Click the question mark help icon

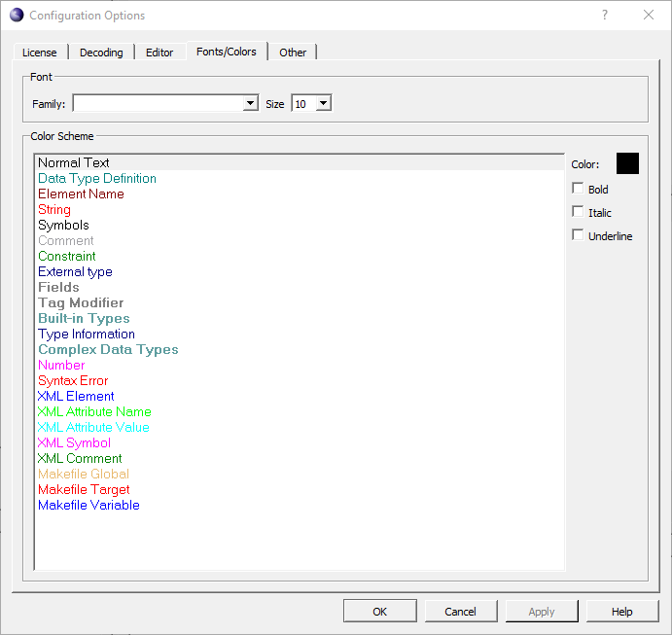pyautogui.click(x=604, y=16)
